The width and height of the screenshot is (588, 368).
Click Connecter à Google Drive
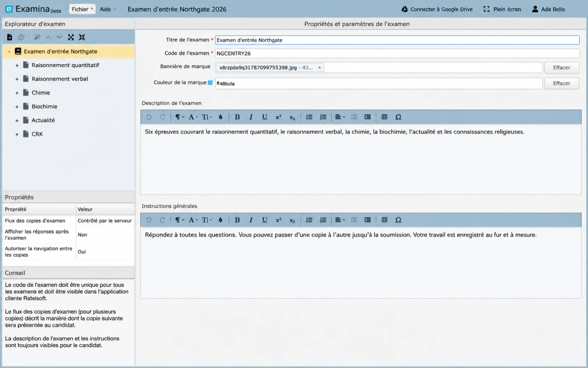[437, 9]
